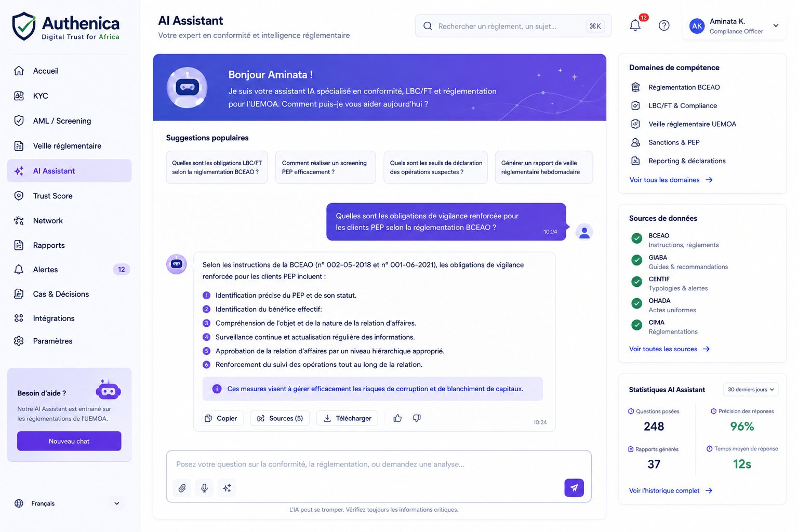Viewport: 798px width, 532px height.
Task: Click the 12s response time value
Action: coord(742,464)
